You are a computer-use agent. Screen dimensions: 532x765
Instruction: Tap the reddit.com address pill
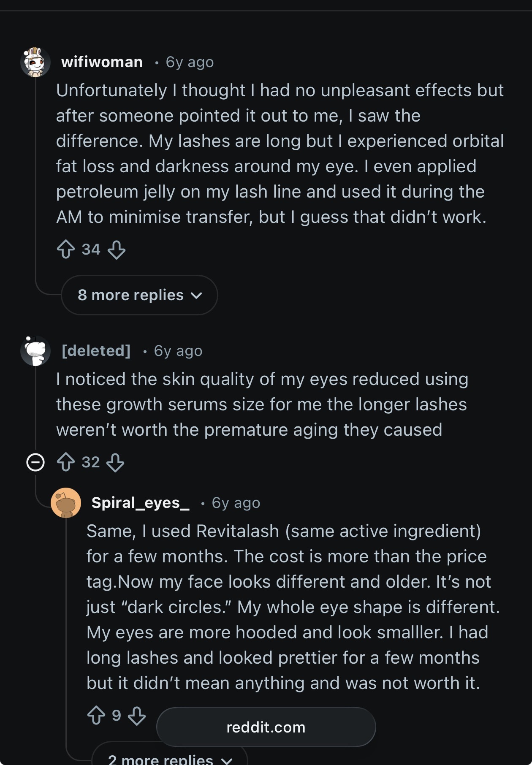[266, 727]
